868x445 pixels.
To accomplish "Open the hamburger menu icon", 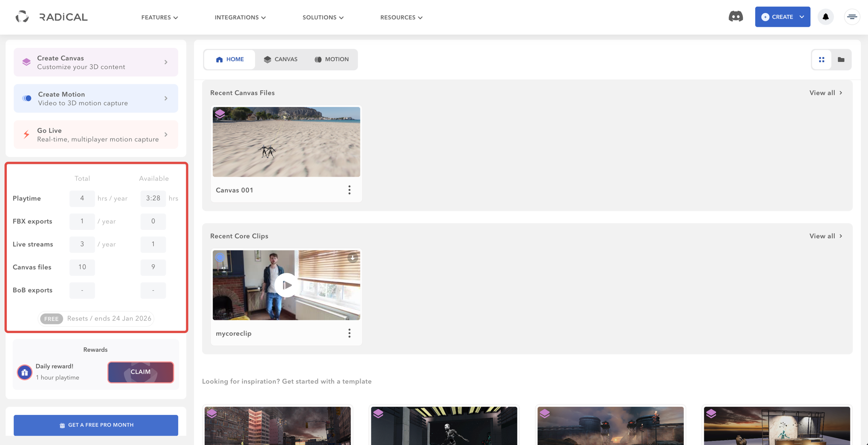I will click(852, 16).
